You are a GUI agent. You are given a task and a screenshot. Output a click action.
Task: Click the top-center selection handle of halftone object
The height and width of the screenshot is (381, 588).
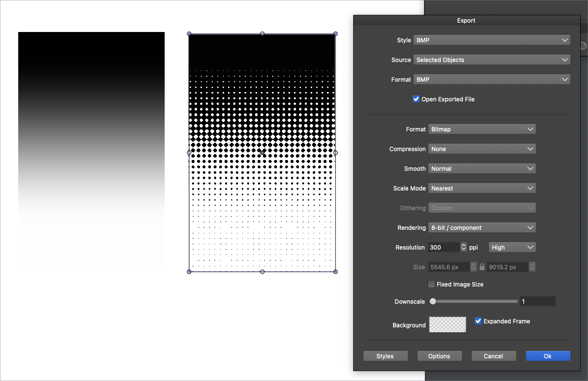[x=262, y=34]
